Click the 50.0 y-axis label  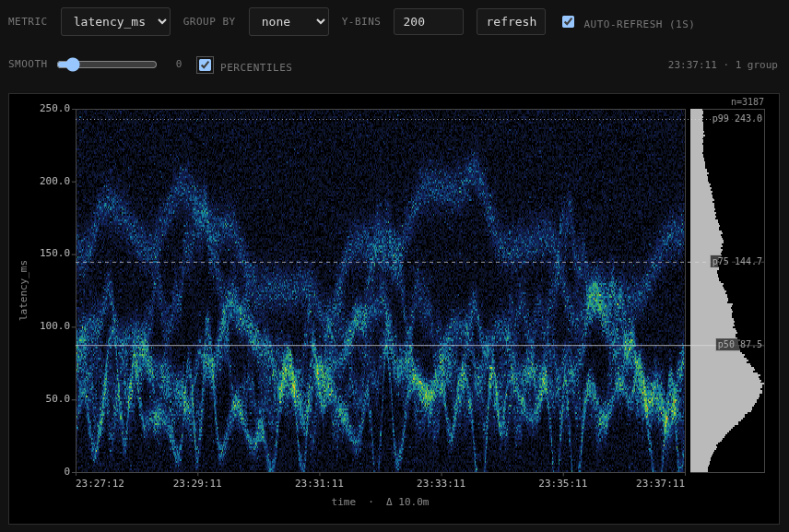(57, 398)
